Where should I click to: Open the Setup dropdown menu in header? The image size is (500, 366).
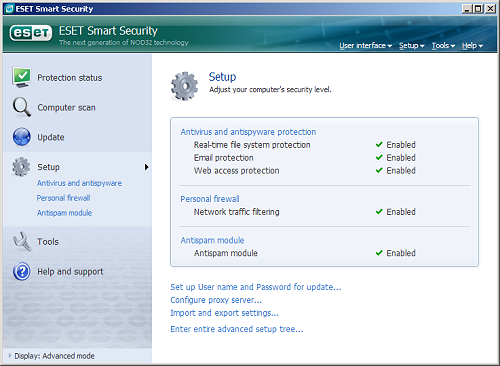[412, 46]
